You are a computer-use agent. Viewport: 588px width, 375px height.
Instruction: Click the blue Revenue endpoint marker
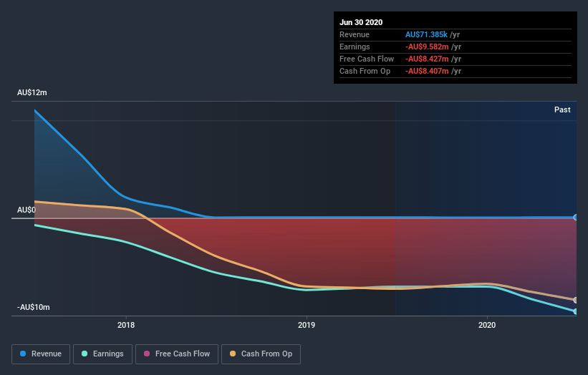pyautogui.click(x=576, y=218)
